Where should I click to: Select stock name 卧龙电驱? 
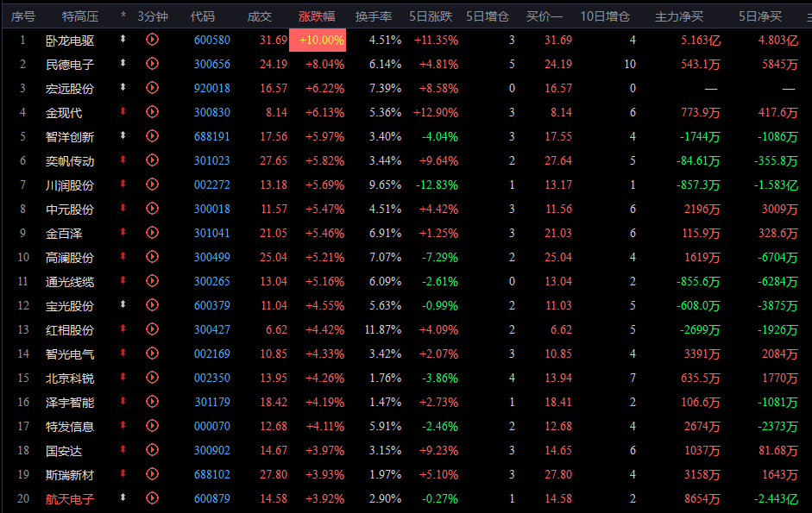(x=70, y=41)
